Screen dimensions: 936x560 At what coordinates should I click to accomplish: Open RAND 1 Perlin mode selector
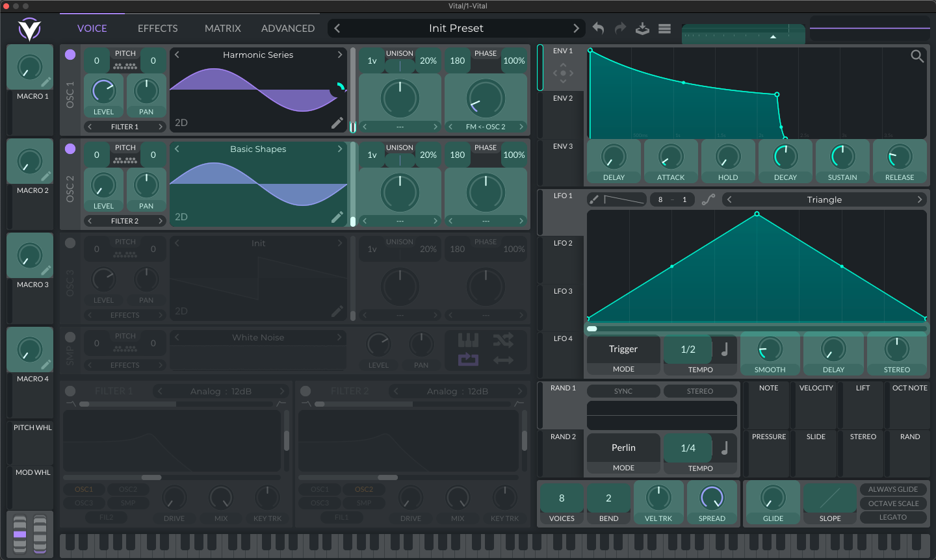[x=623, y=448]
